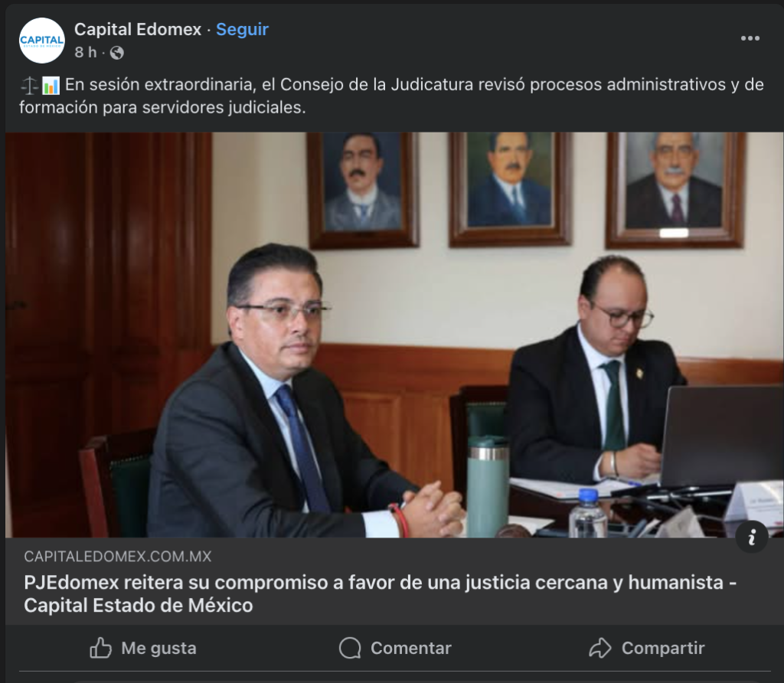The height and width of the screenshot is (683, 784).
Task: Toggle the Me gusta reaction label
Action: click(159, 648)
